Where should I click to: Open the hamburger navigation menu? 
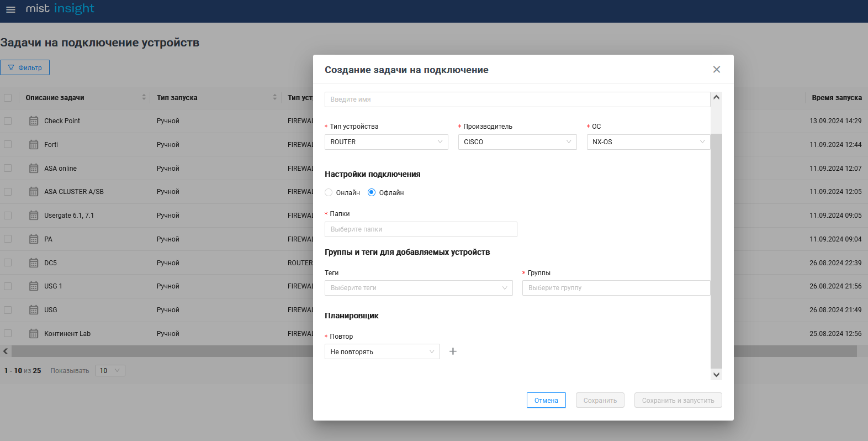10,9
